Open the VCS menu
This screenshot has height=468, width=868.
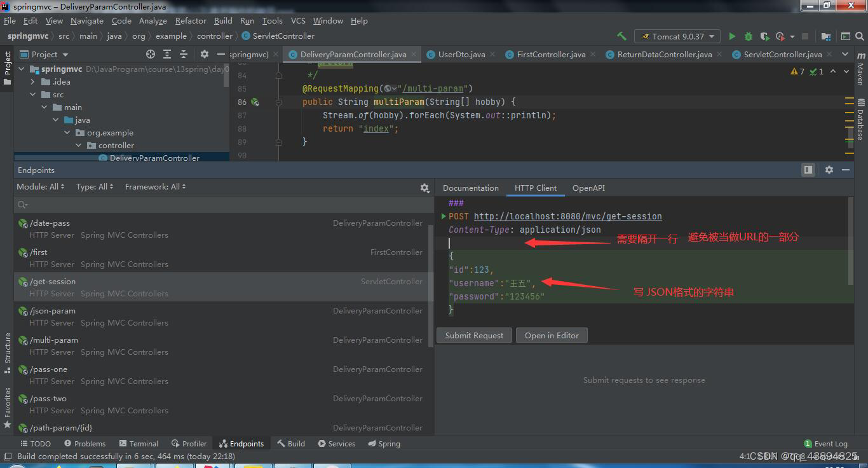pyautogui.click(x=297, y=20)
